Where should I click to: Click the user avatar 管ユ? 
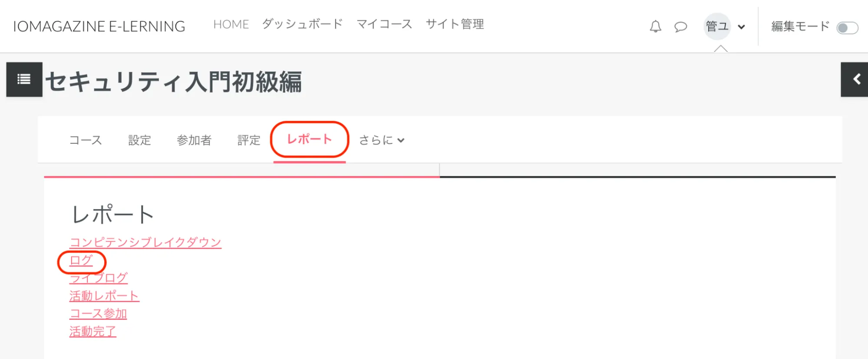click(717, 27)
